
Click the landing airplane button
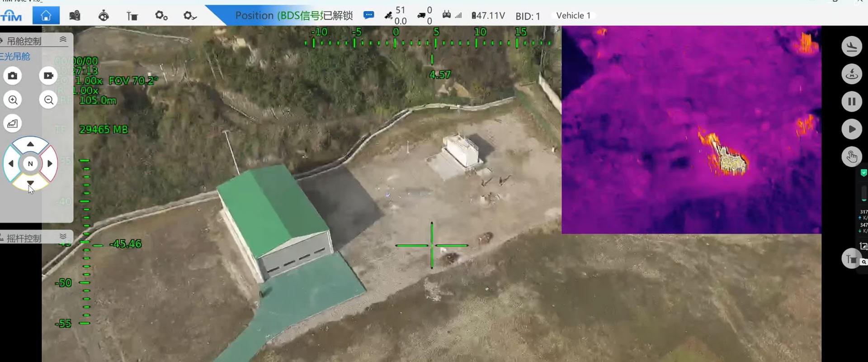pyautogui.click(x=851, y=47)
